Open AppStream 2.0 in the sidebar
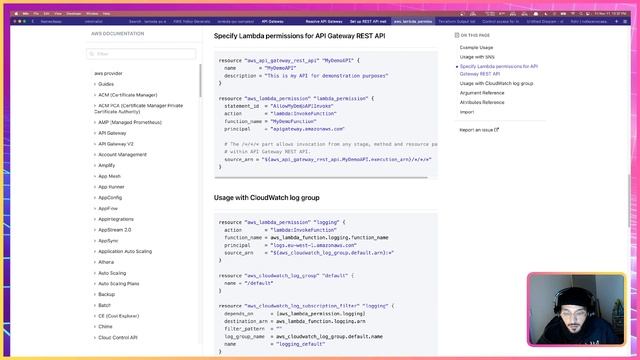640x360 pixels. (115, 230)
